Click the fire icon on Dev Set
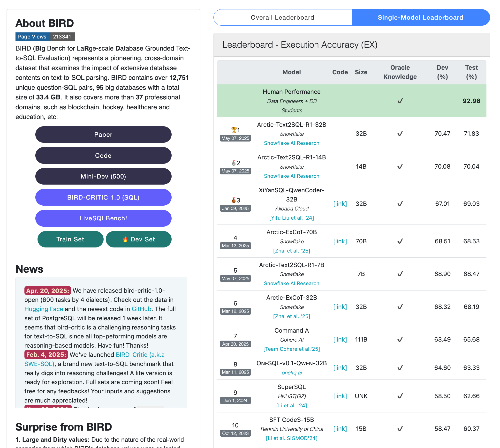 [125, 239]
